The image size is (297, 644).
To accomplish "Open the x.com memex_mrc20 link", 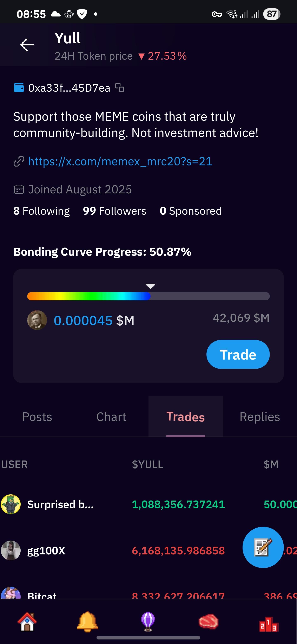I will pos(120,161).
